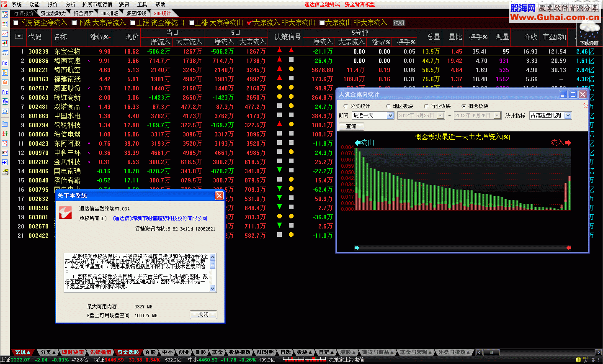Viewport: 603px width, 364px height.
Task: Open the blue arrow export sidebar icon
Action: pyautogui.click(x=5, y=163)
